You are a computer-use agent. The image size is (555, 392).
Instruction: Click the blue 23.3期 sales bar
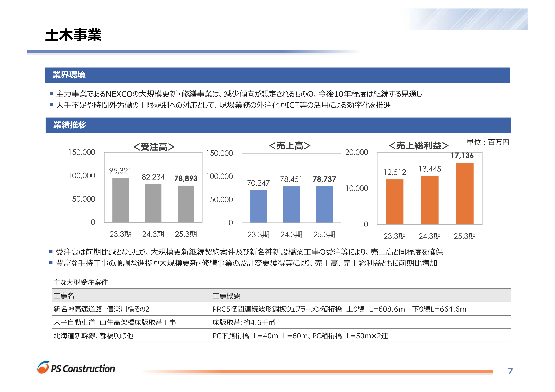click(258, 206)
